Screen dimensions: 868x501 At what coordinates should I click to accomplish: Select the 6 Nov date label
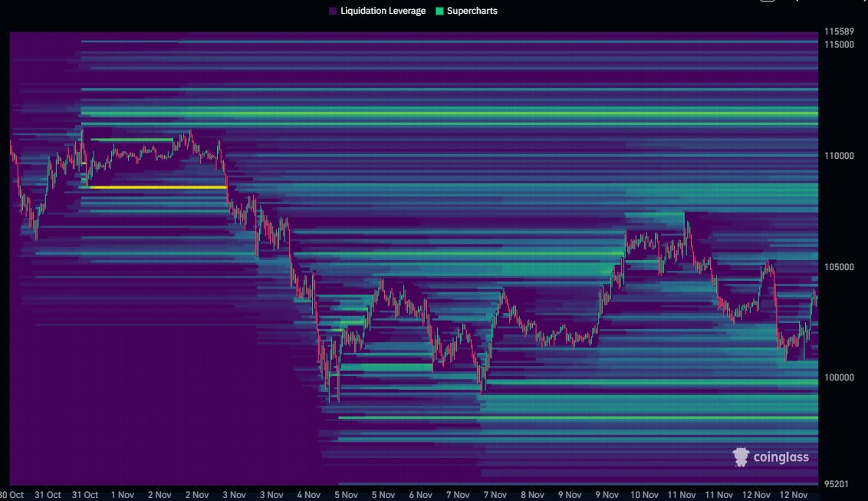pos(420,495)
